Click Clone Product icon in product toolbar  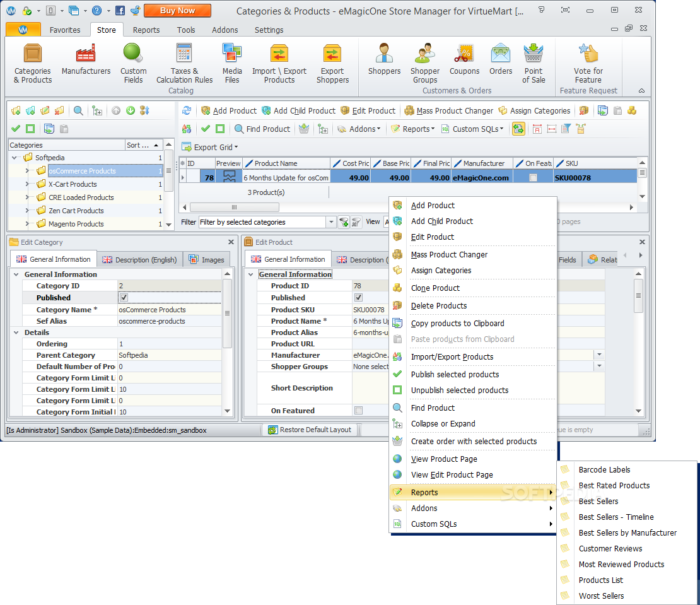click(x=632, y=110)
